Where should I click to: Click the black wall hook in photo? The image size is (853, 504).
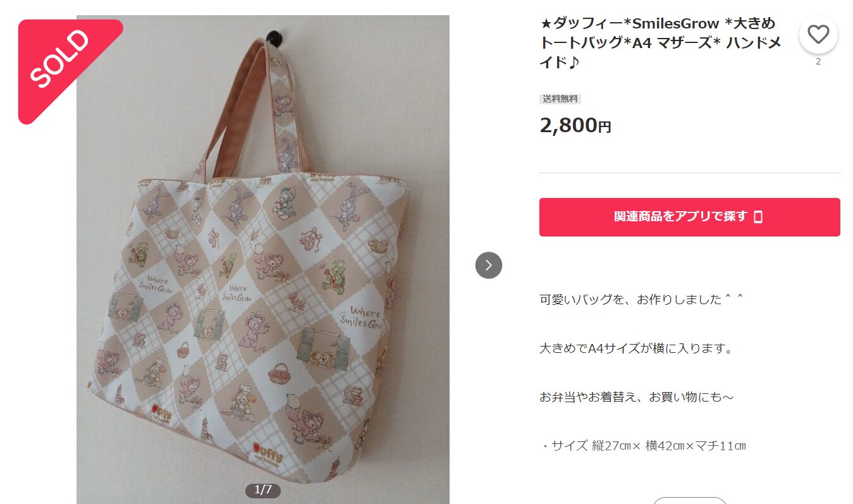273,35
